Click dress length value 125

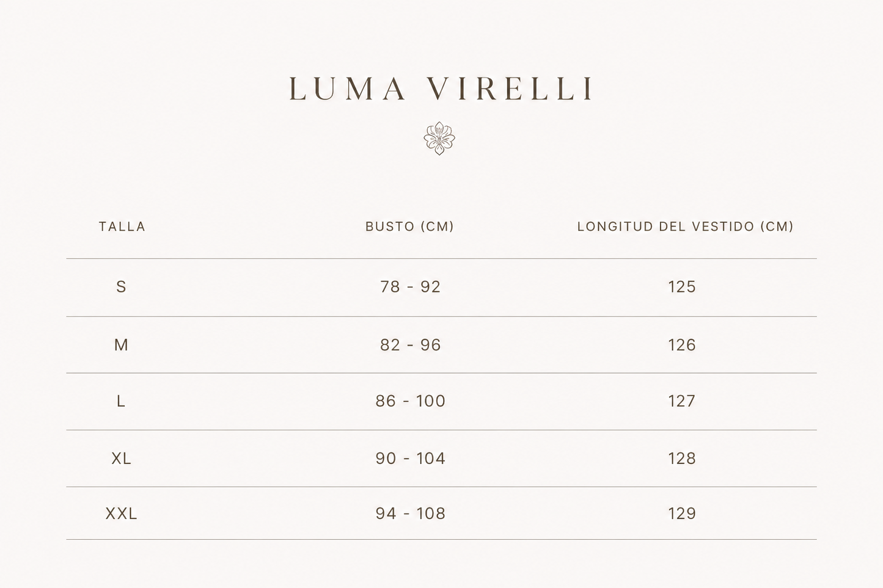point(682,286)
